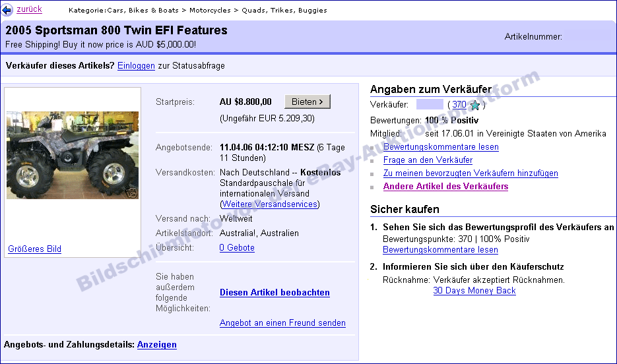Add seller via 'Zu meinen bevorzugten Verkäufern hinzufügen'
617x364 pixels.
pyautogui.click(x=471, y=173)
